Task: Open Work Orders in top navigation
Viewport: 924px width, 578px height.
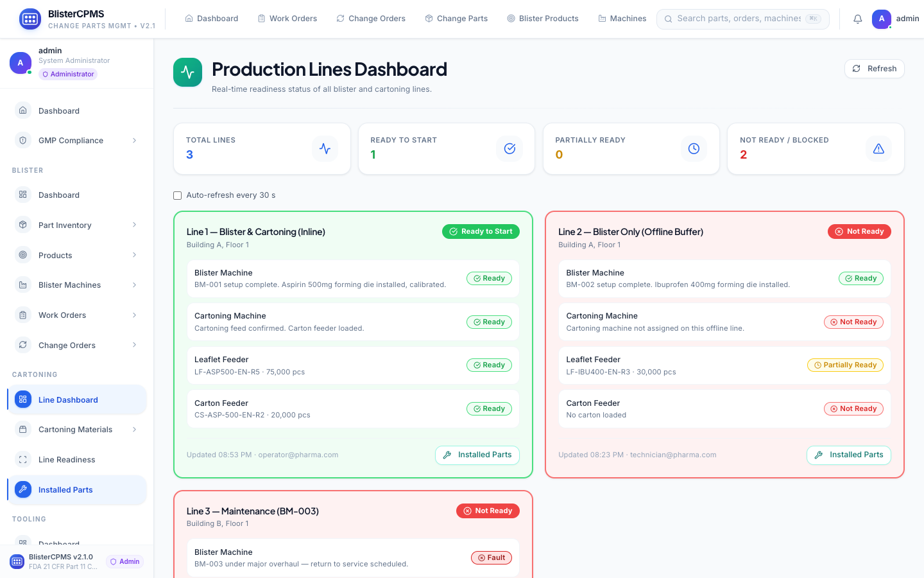Action: (287, 19)
